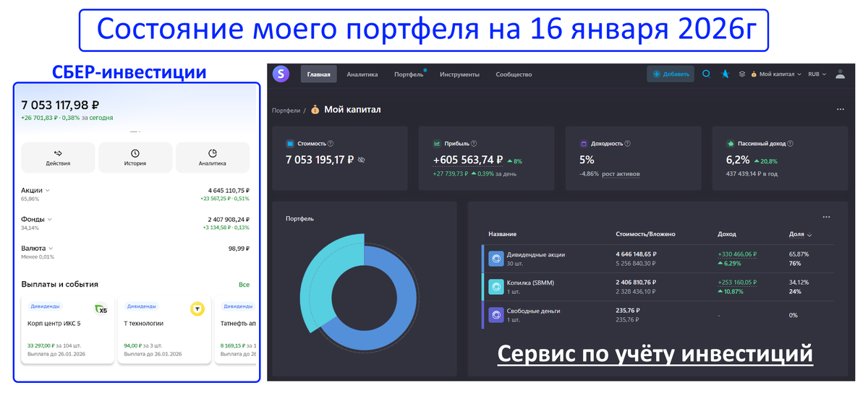Open the Корп центр ИКС 5 dividend card
This screenshot has width=868, height=393.
pos(68,329)
